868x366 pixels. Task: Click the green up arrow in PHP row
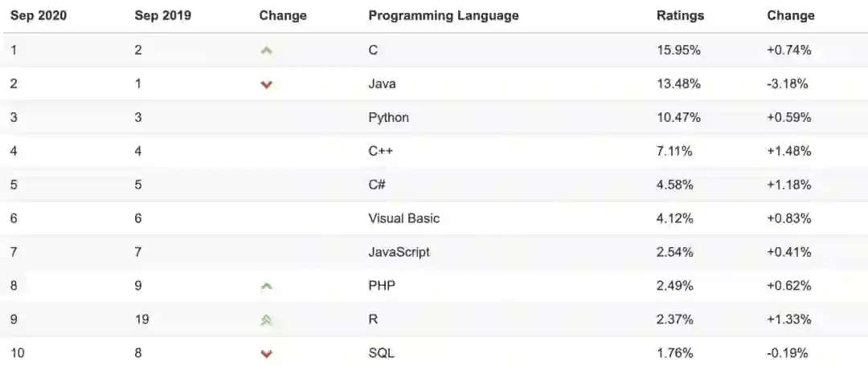[x=267, y=286]
